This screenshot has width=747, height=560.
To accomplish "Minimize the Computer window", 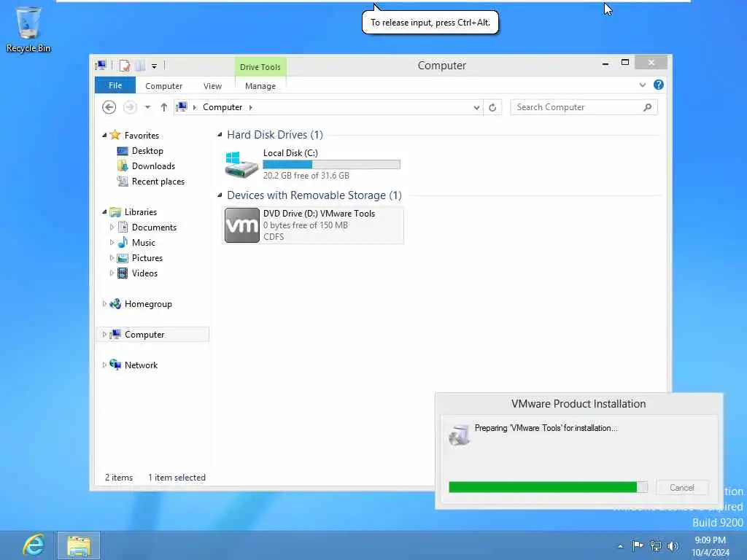I will click(605, 63).
